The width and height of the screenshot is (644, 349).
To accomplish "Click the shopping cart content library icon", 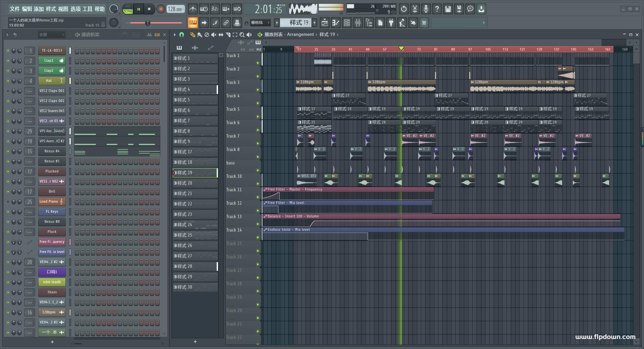I will (424, 23).
